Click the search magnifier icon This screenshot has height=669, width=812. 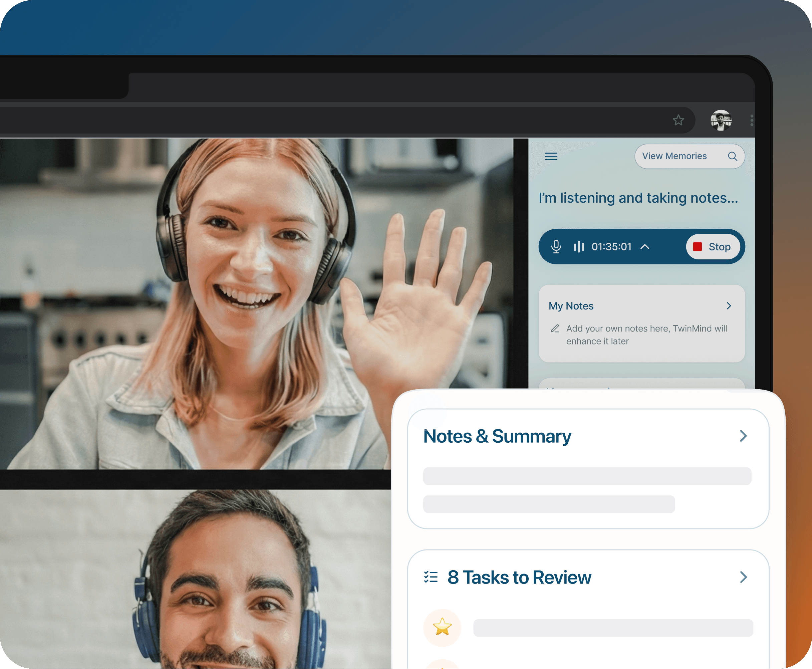(732, 156)
